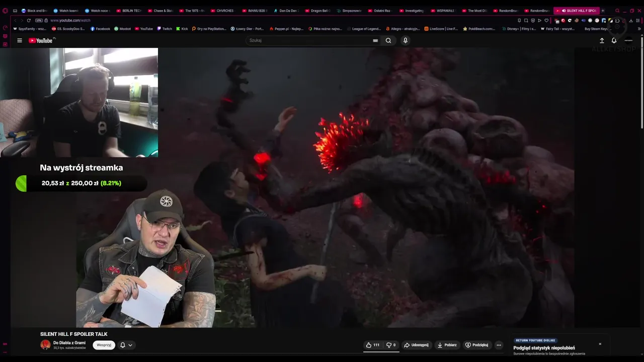Screen dimensions: 644x362
Task: Open a new browser tab
Action: point(603,11)
